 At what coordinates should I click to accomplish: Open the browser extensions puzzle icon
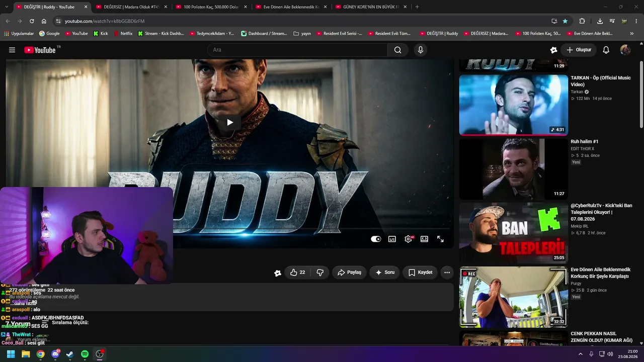[x=582, y=21]
